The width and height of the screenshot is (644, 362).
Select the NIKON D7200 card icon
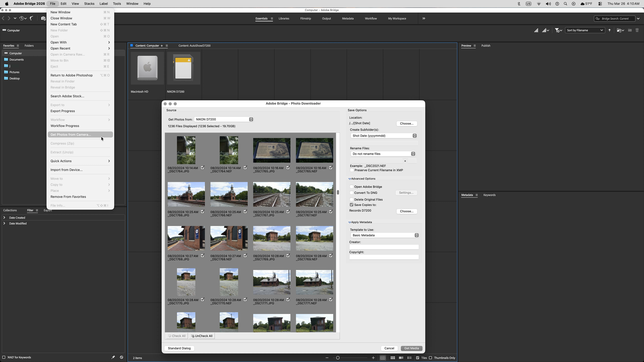tap(184, 68)
